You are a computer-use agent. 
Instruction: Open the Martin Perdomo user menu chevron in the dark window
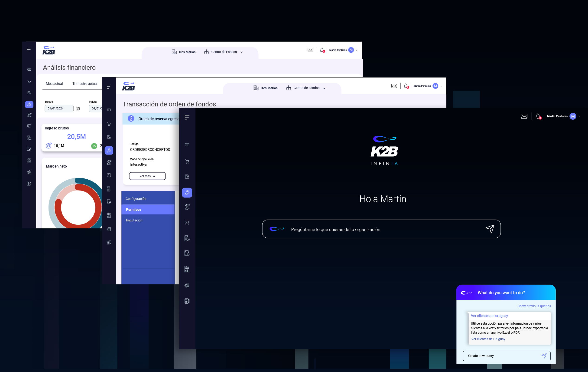point(580,117)
